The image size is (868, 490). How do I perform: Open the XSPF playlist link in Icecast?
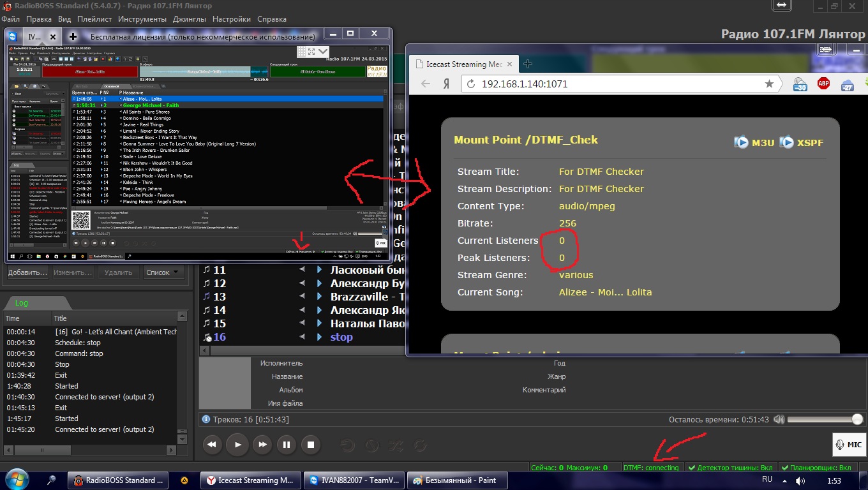pyautogui.click(x=802, y=142)
